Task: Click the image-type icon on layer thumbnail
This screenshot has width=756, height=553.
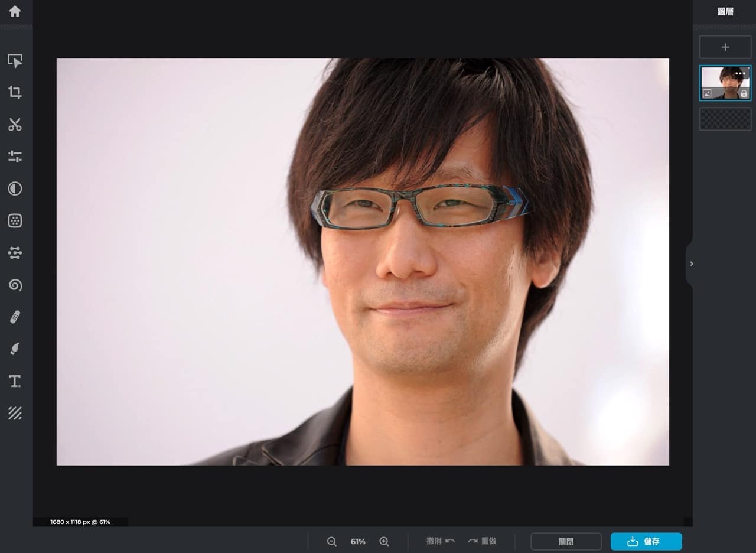Action: [x=707, y=93]
